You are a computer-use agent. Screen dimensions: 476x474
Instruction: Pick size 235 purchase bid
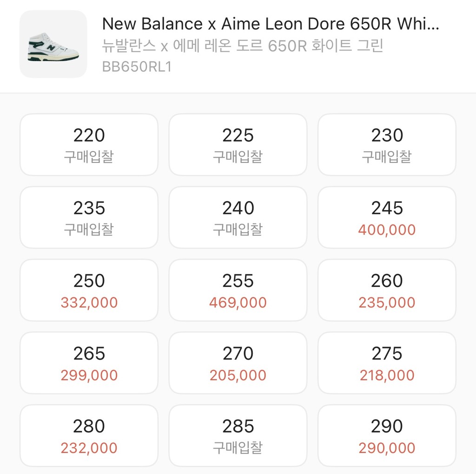[x=89, y=217]
